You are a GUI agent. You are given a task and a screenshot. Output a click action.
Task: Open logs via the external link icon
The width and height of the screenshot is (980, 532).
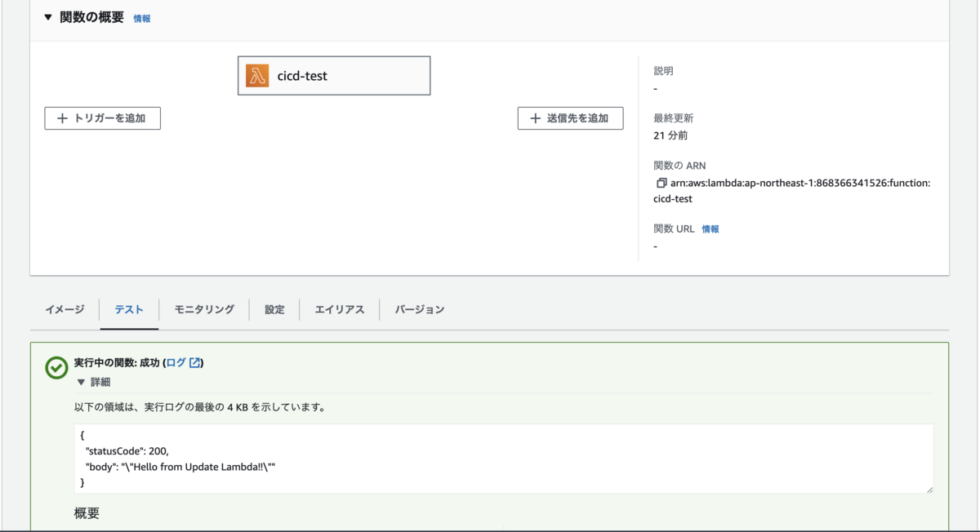(x=194, y=363)
